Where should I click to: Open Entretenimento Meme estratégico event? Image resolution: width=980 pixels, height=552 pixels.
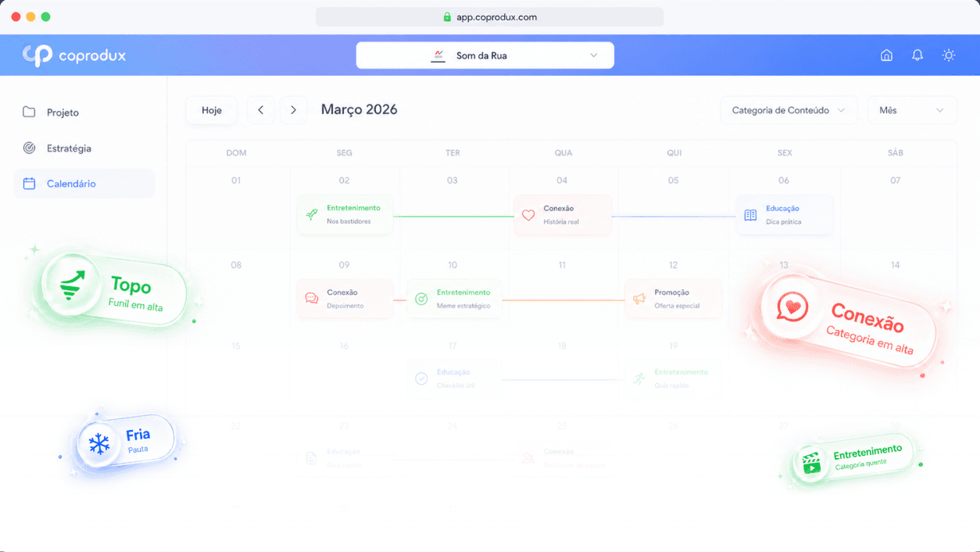[x=454, y=299]
